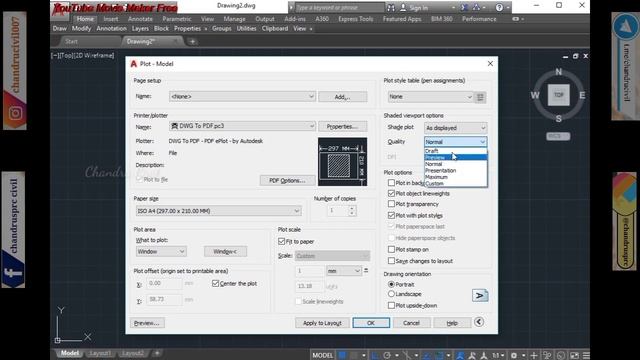The width and height of the screenshot is (640, 360).
Task: Open the Paper size dropdown
Action: [218, 211]
